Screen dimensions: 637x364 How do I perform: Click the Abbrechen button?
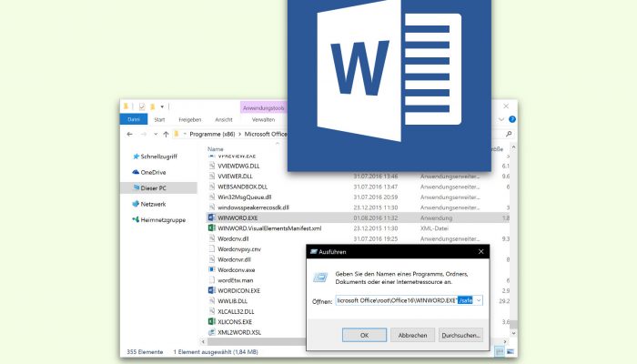[x=412, y=335]
